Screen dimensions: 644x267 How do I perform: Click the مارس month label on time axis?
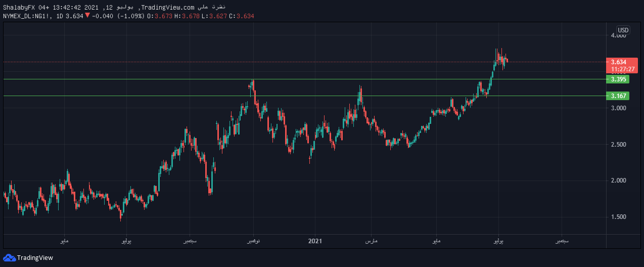tap(372, 242)
